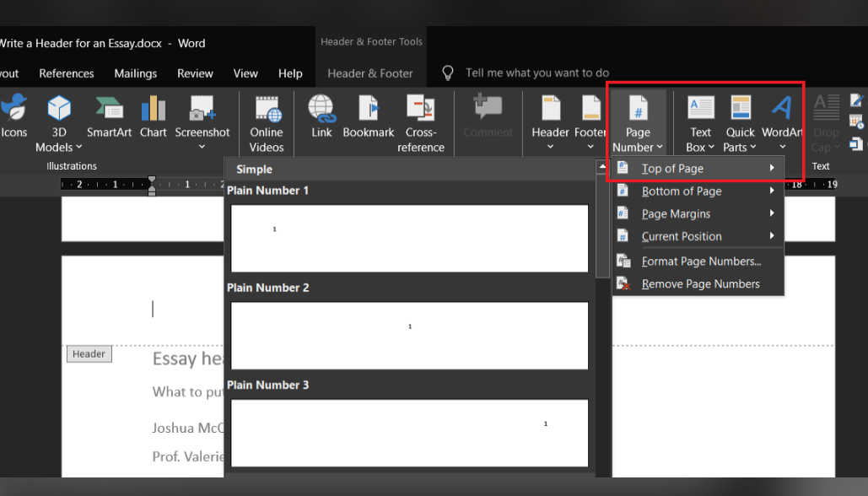Open the Online Videos tool
Image resolution: width=868 pixels, height=496 pixels.
tap(267, 124)
